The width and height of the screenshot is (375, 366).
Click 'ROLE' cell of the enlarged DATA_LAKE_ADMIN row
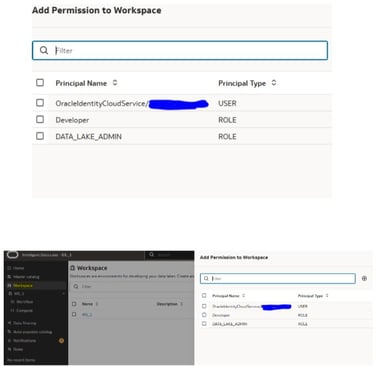[x=227, y=137]
